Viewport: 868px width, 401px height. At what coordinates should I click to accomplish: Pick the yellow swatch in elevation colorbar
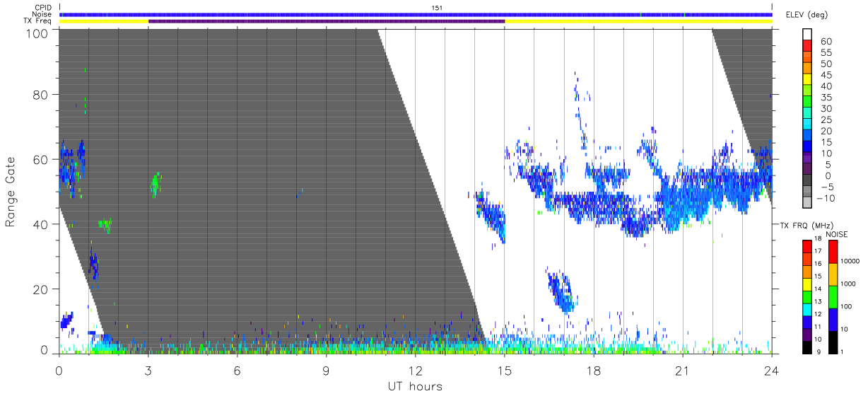(x=807, y=80)
